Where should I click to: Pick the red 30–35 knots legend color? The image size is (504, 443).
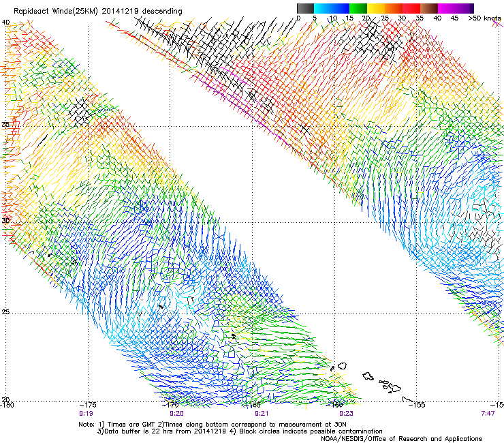(411, 8)
